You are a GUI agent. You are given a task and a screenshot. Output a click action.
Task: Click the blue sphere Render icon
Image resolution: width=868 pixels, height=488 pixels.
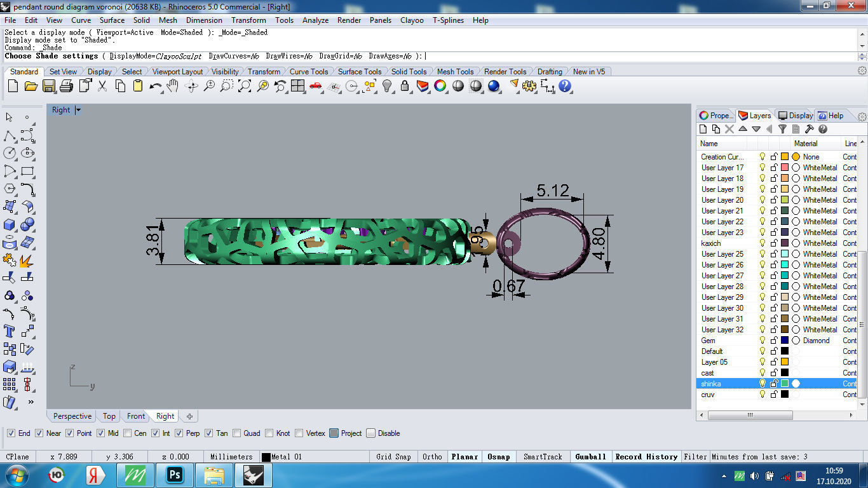(494, 86)
